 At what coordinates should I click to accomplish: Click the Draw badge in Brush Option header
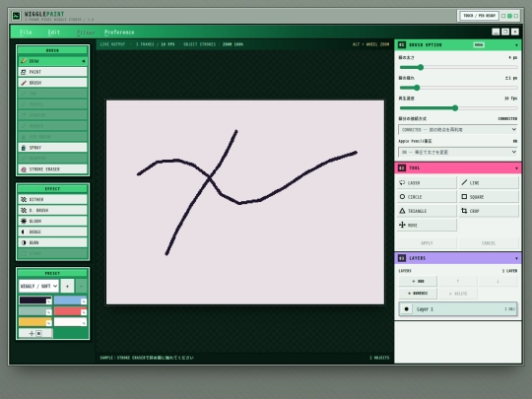(479, 45)
